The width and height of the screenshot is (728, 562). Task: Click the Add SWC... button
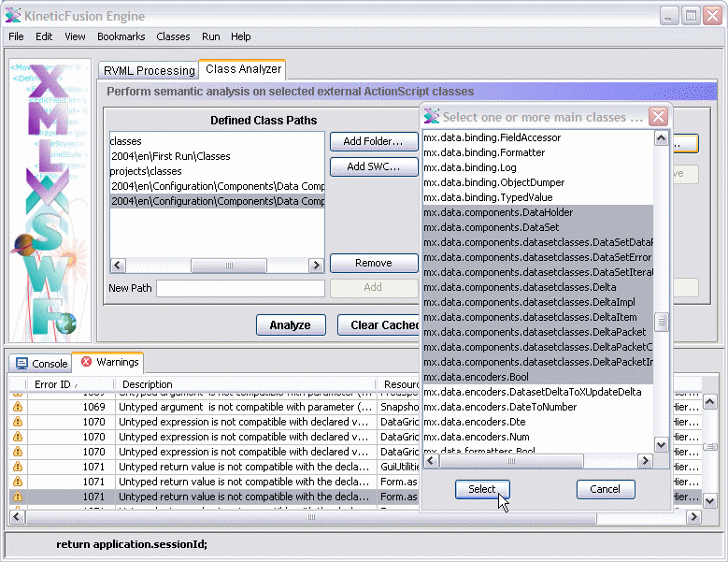[x=373, y=166]
